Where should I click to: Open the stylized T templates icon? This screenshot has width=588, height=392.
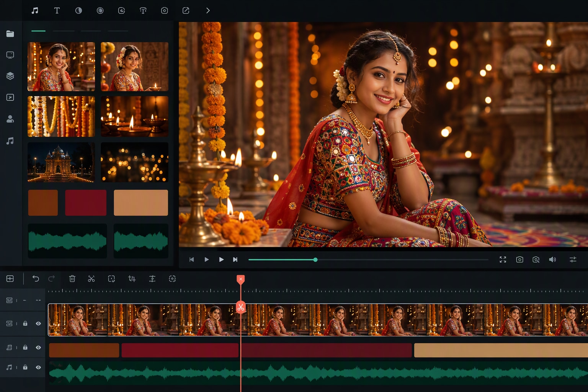click(x=143, y=10)
